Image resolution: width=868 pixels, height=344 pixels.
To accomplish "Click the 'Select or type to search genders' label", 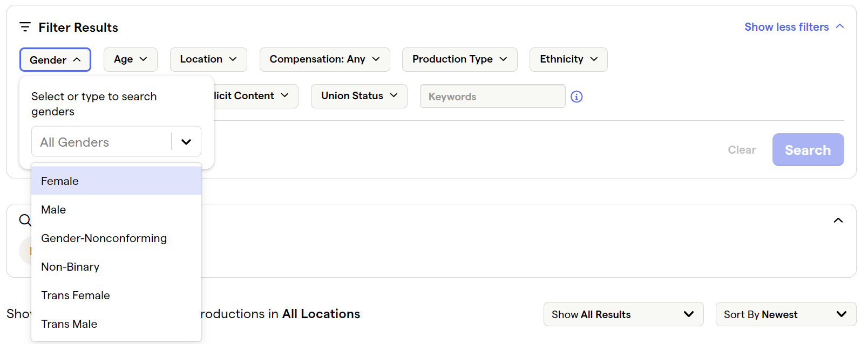I will 94,104.
